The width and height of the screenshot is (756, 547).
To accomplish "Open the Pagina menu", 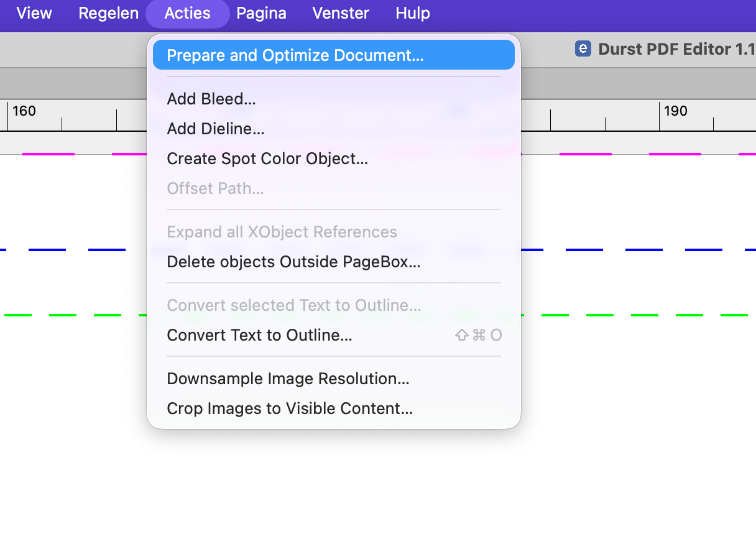I will pos(261,13).
